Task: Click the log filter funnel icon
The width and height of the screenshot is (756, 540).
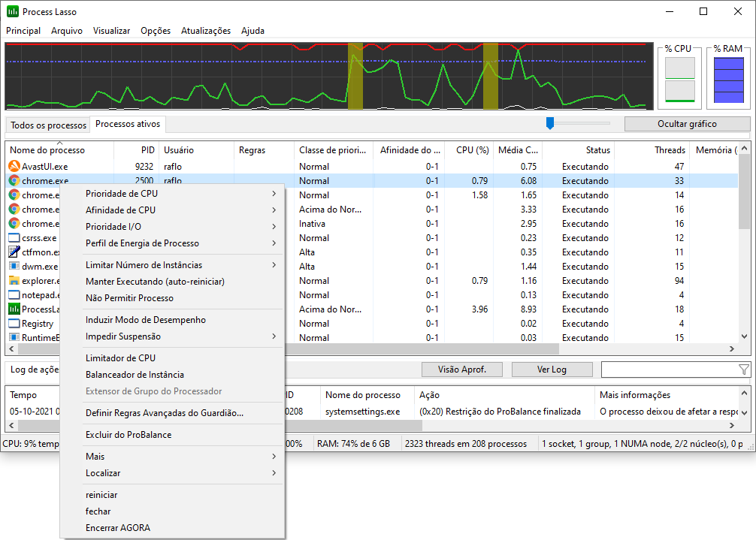Action: click(x=743, y=370)
